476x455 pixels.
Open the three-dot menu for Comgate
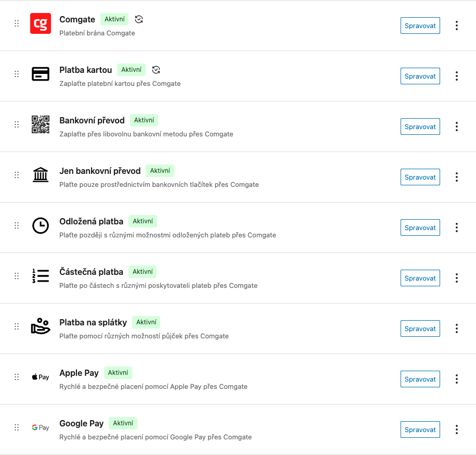point(457,26)
